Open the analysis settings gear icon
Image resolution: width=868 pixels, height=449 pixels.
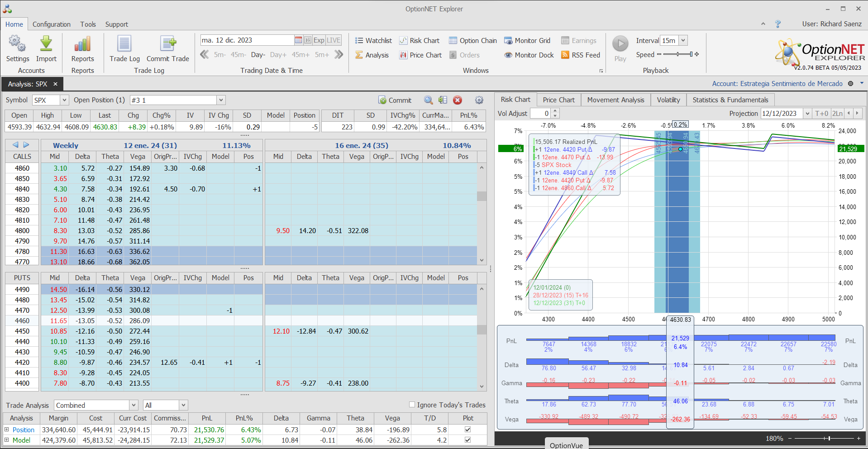click(x=479, y=100)
